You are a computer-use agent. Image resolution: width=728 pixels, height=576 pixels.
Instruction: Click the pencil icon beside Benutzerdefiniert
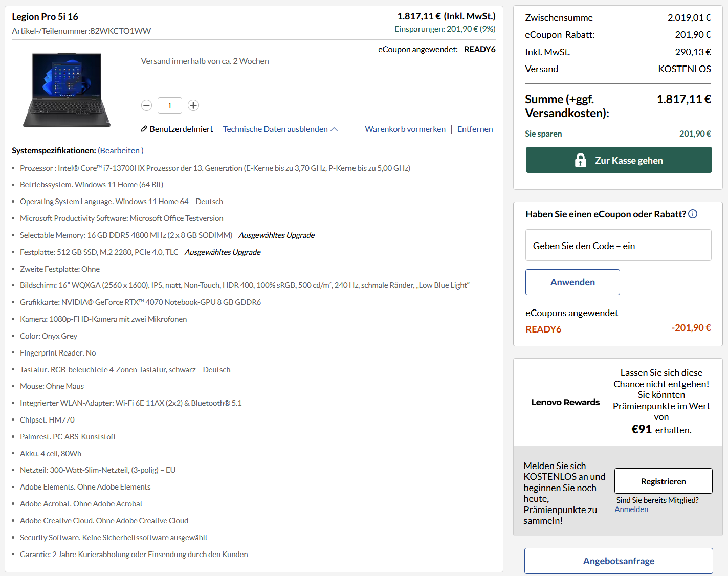pyautogui.click(x=144, y=129)
